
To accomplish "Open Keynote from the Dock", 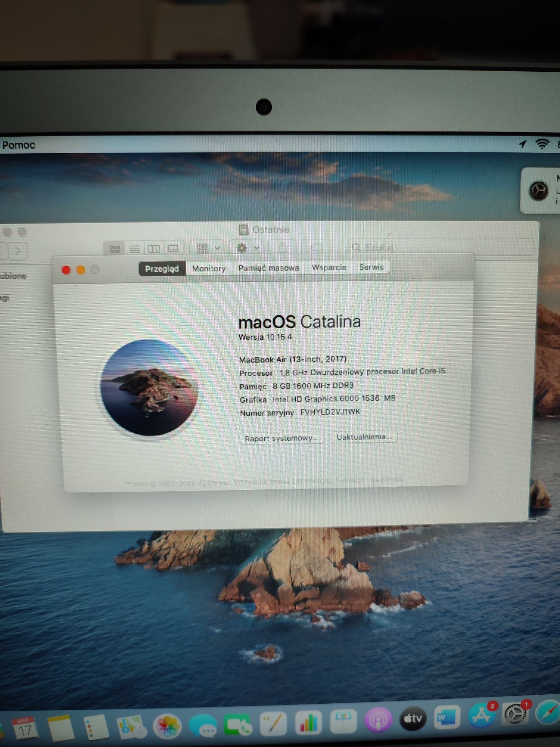I will pyautogui.click(x=343, y=721).
